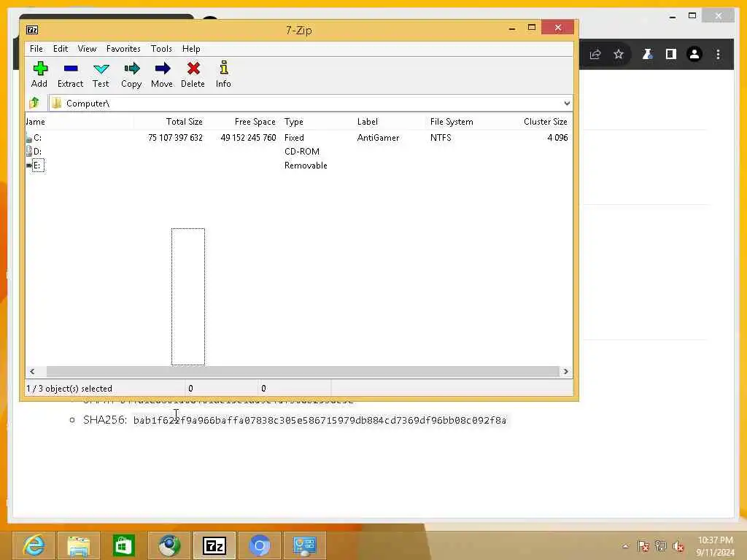Open File Explorer from taskbar

[x=79, y=545]
